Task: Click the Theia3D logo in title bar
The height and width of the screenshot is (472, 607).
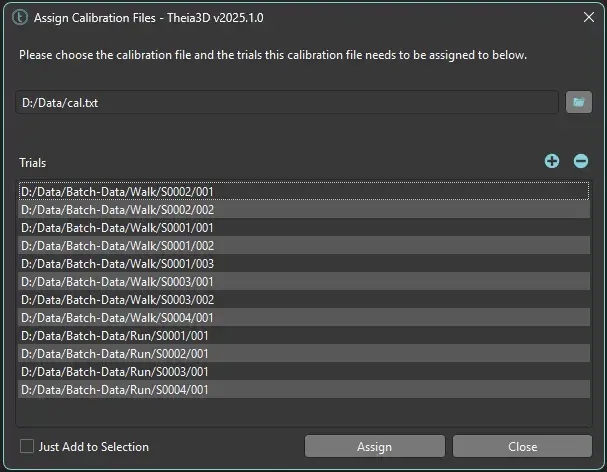Action: [17, 18]
